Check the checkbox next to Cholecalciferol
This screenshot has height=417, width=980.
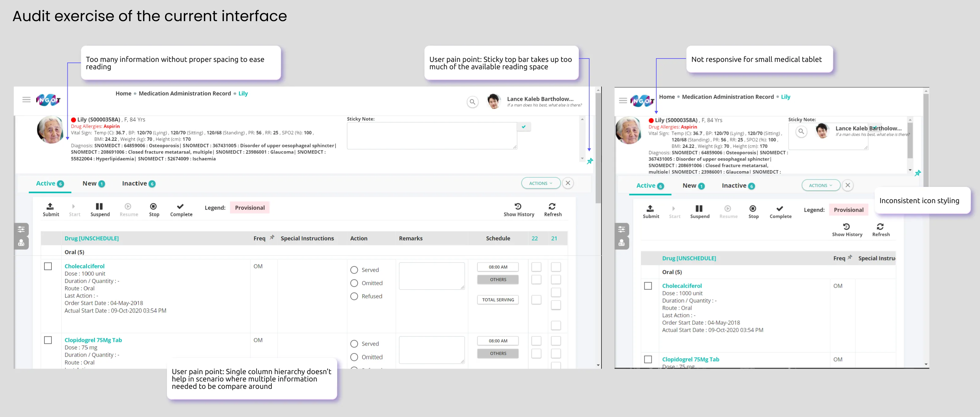tap(48, 266)
